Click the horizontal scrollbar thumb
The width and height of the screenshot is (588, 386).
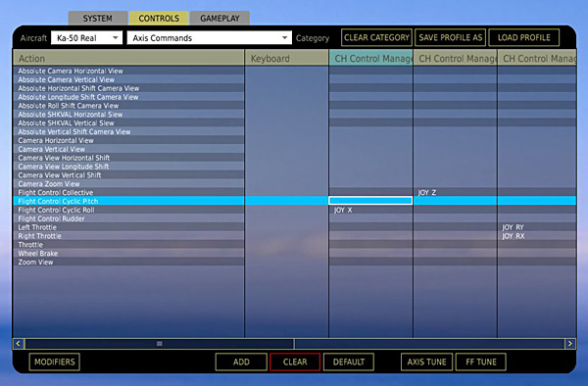pyautogui.click(x=160, y=344)
